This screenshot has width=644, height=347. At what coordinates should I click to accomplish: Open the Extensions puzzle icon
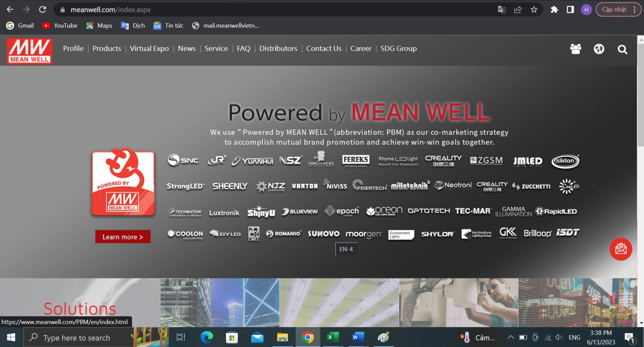pyautogui.click(x=554, y=9)
